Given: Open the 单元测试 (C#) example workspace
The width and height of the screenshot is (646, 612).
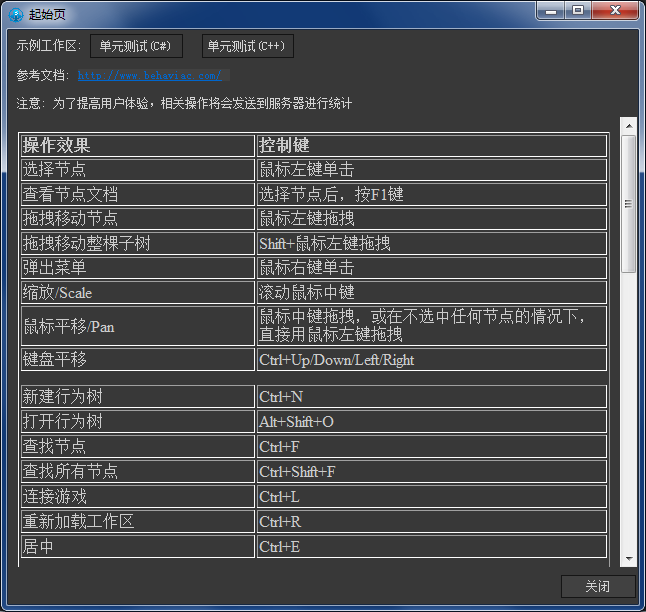Looking at the screenshot, I should coord(136,46).
